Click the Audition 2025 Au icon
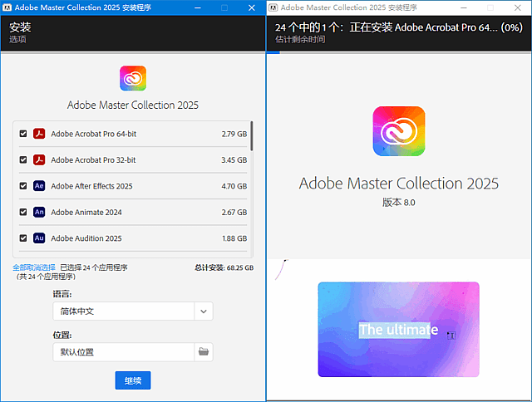The image size is (532, 402). point(39,238)
